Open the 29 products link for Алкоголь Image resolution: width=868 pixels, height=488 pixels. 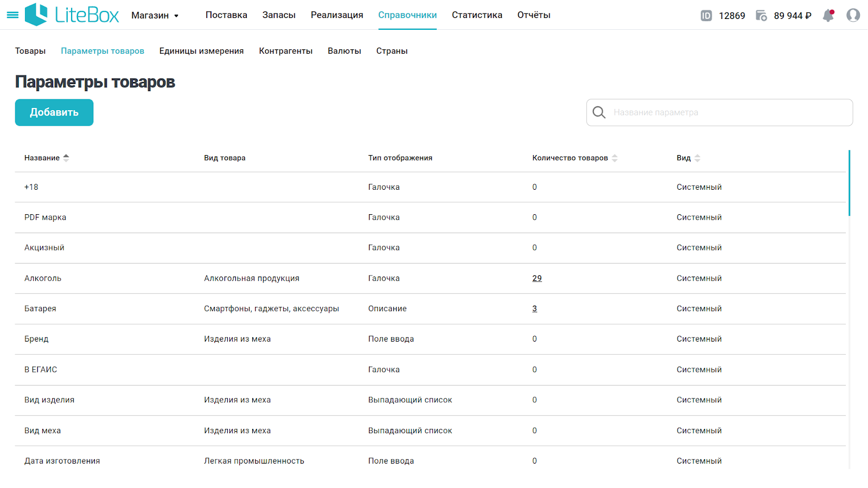click(537, 278)
